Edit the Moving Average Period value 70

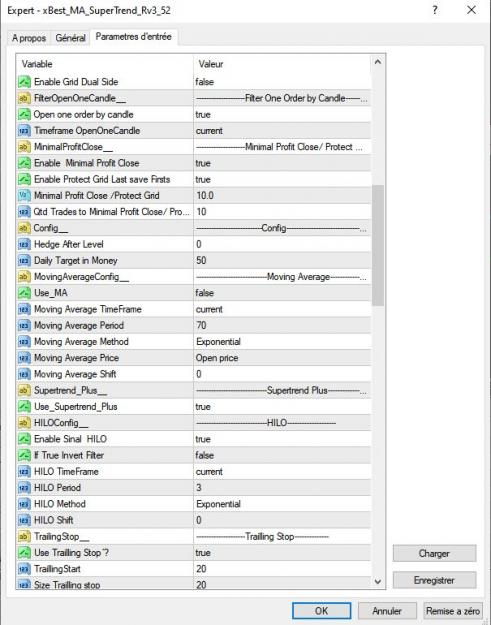click(x=282, y=326)
